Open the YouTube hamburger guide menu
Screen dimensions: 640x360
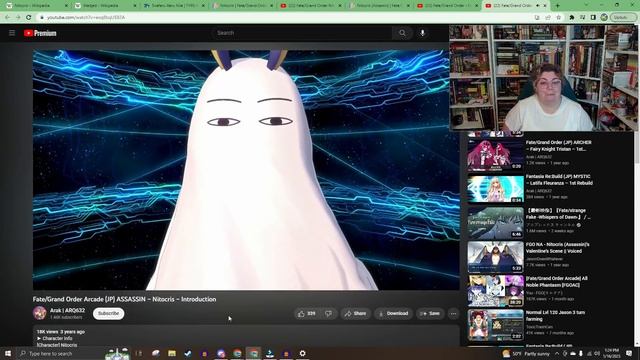tap(12, 33)
